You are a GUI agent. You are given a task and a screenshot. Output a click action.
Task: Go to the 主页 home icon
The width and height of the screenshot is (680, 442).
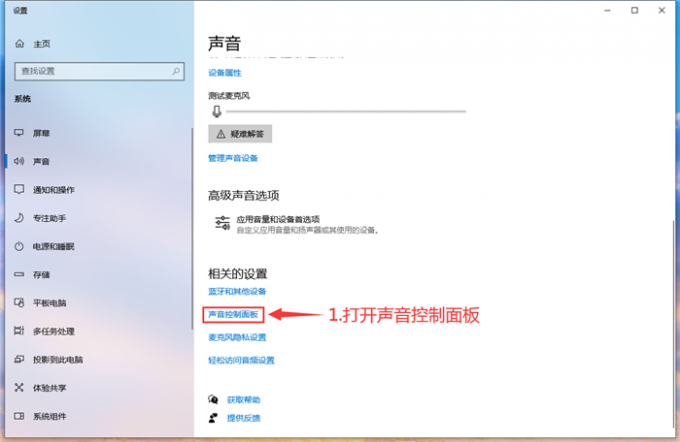(x=20, y=44)
